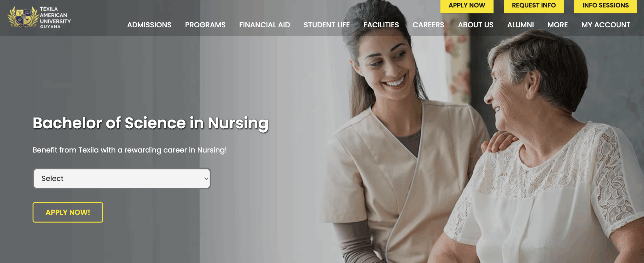Click the INFO SESSIONS button
The image size is (644, 263).
coord(606,6)
